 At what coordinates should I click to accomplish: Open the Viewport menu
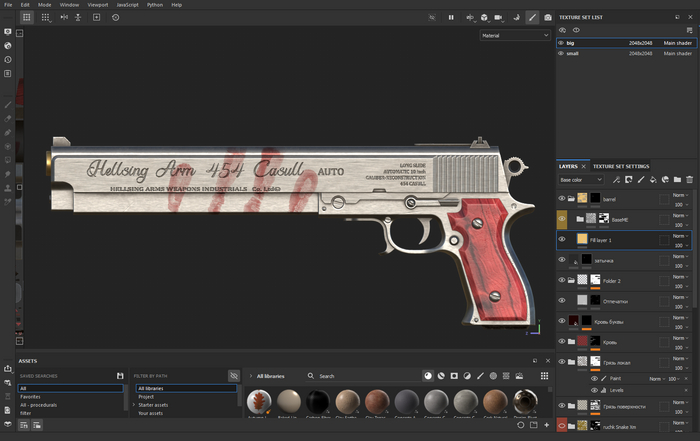(x=97, y=5)
